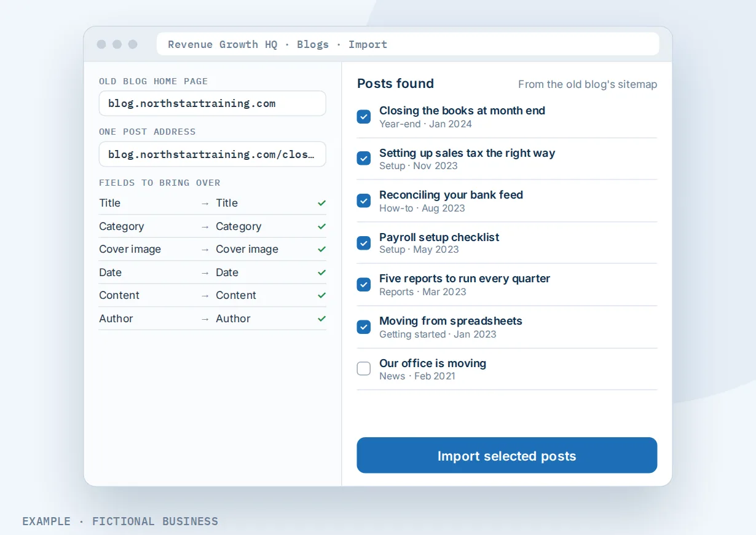The height and width of the screenshot is (535, 756).
Task: Click the green checkmark in the Date row
Action: 321,272
